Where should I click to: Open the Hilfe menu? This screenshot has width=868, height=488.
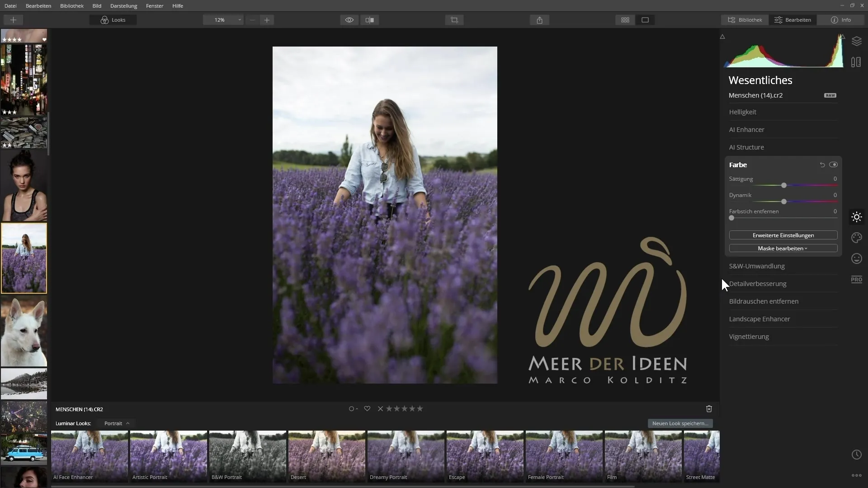tap(178, 6)
